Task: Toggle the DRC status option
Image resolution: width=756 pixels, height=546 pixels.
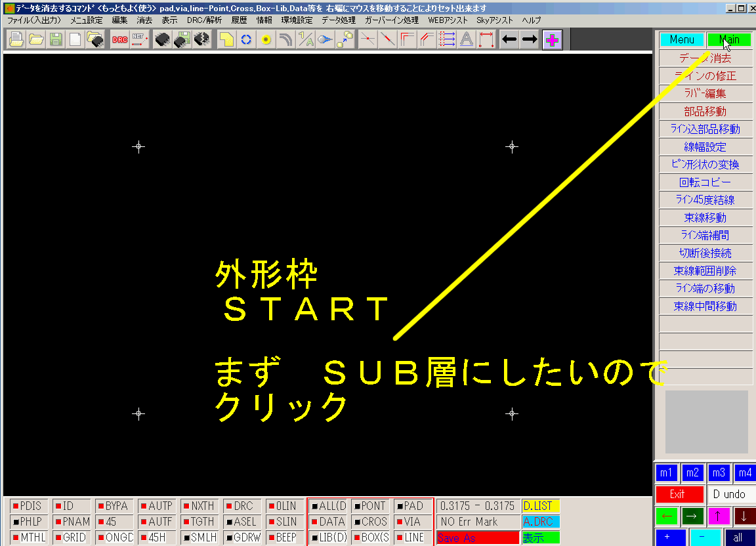Action: pos(242,506)
